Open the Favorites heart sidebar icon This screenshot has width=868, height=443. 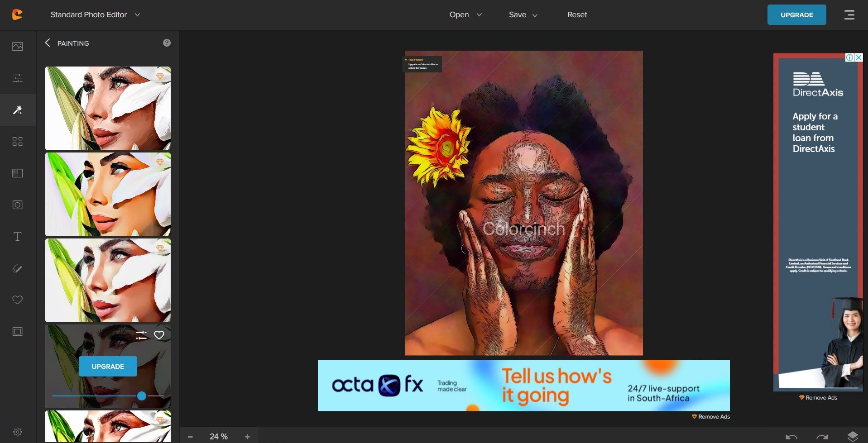18,300
